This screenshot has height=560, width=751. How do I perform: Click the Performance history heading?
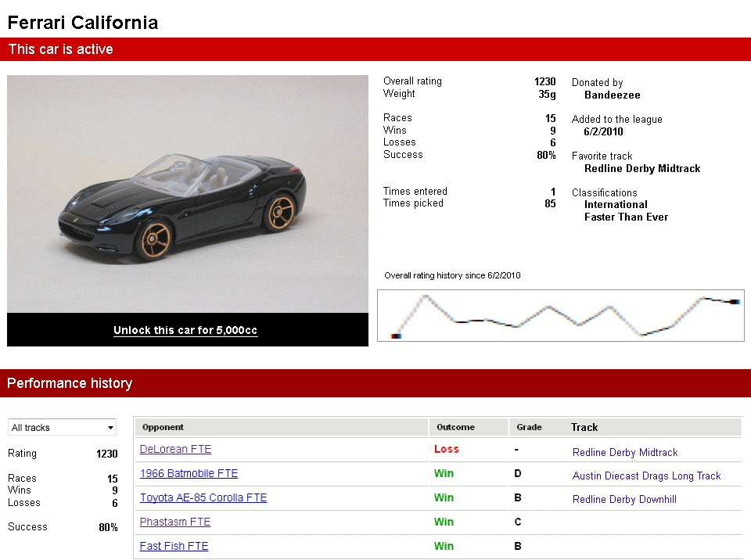70,383
